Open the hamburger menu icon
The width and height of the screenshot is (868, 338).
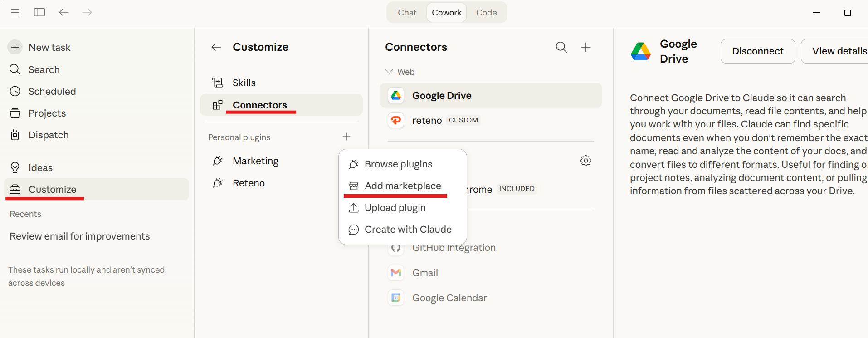15,12
